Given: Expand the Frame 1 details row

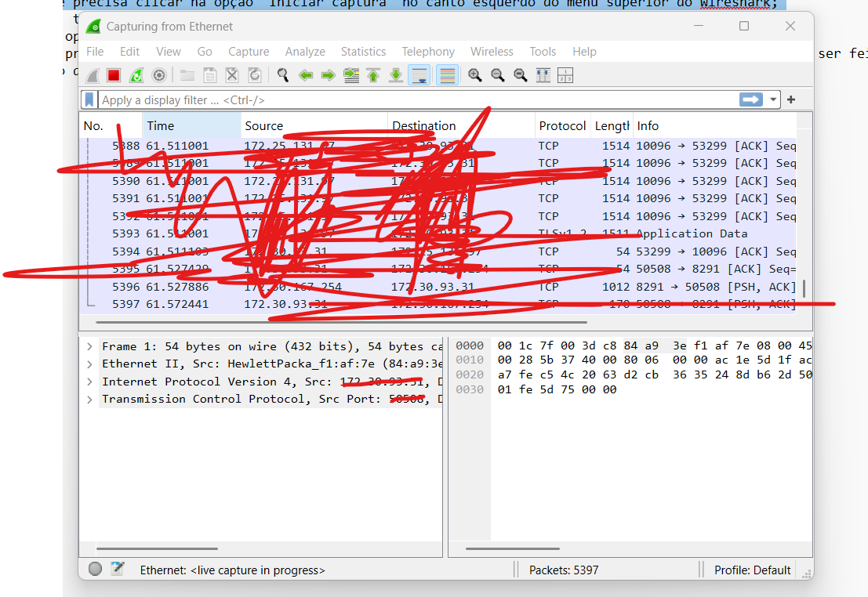Looking at the screenshot, I should click(x=89, y=347).
